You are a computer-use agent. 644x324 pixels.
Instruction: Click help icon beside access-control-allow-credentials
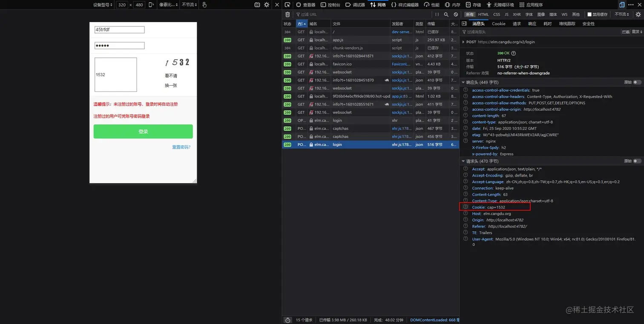point(466,90)
